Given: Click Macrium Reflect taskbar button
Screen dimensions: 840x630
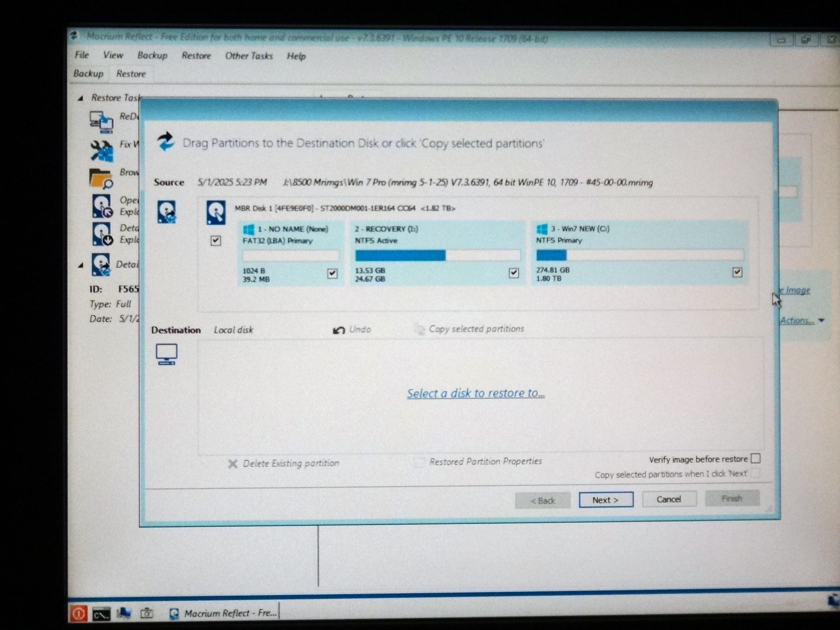Looking at the screenshot, I should pos(223,613).
